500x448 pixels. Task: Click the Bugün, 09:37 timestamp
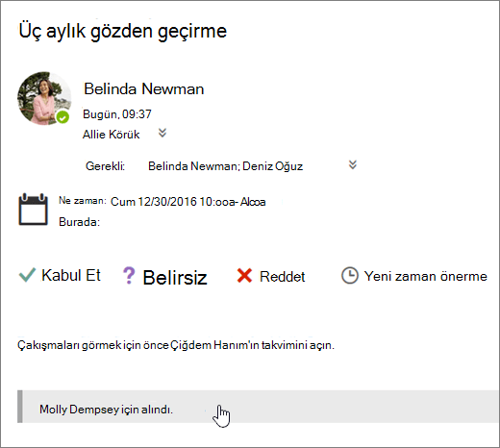tap(117, 114)
